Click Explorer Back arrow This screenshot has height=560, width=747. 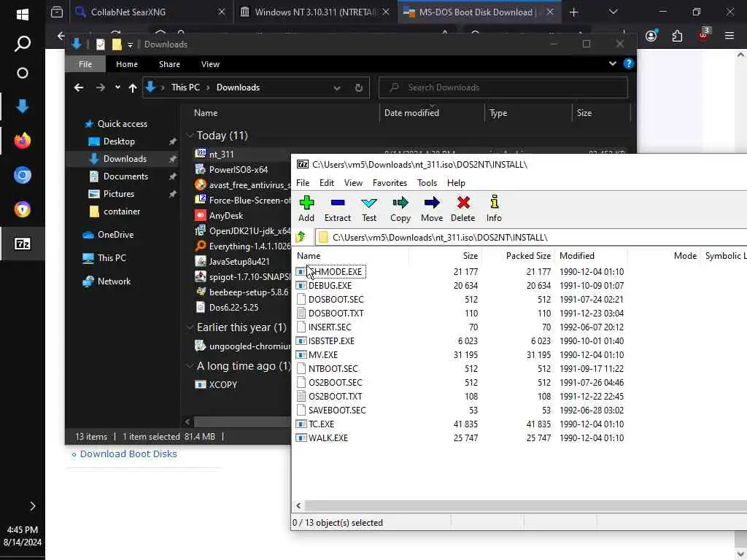pos(79,87)
